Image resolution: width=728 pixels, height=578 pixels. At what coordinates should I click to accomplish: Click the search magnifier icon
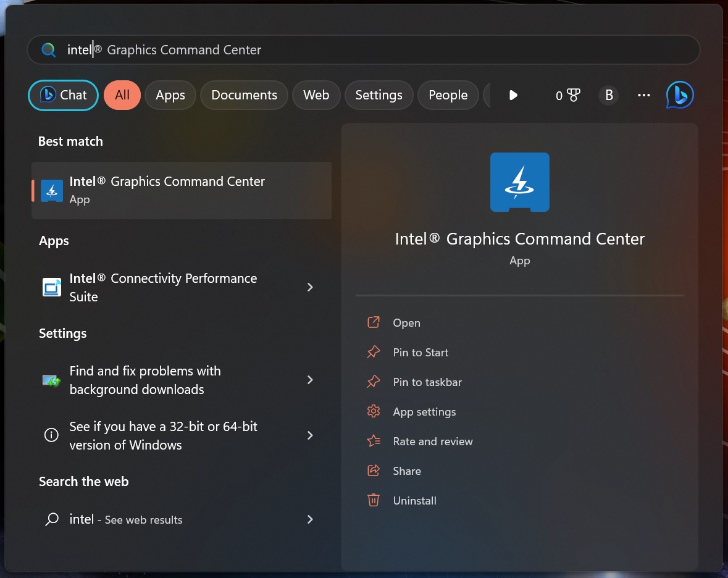coord(48,50)
